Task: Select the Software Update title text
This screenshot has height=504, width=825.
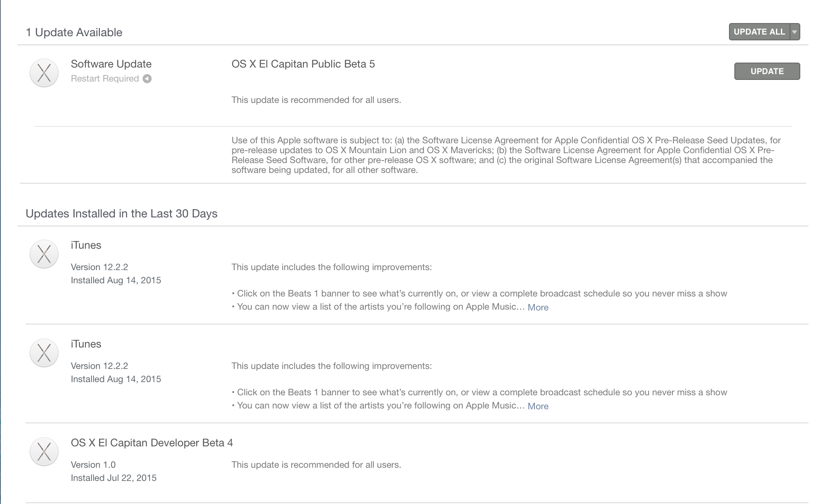Action: [111, 64]
